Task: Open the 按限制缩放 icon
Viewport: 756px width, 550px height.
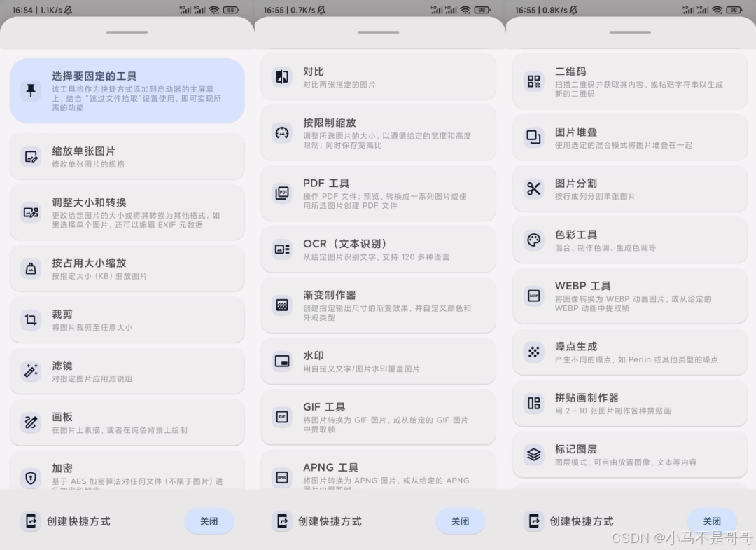Action: [x=282, y=132]
